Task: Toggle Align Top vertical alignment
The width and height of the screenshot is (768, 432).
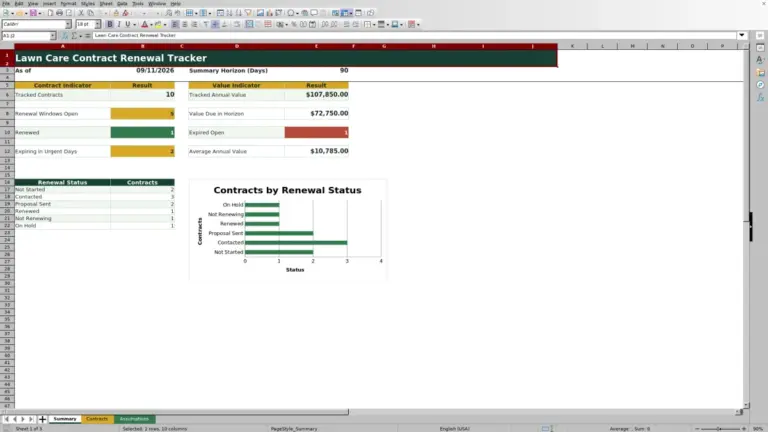Action: [206, 24]
